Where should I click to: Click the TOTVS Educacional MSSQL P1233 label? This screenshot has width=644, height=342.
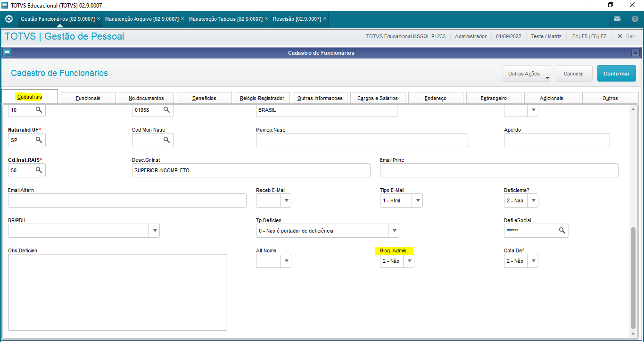click(405, 36)
